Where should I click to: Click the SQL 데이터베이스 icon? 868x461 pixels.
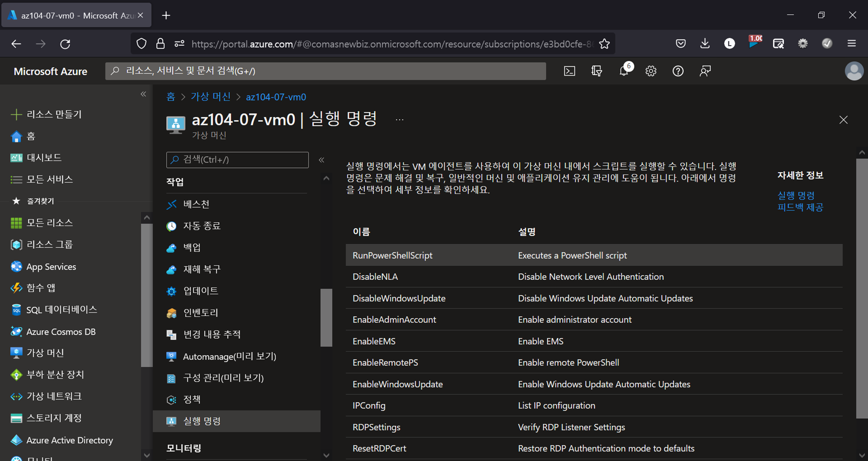[x=16, y=310]
